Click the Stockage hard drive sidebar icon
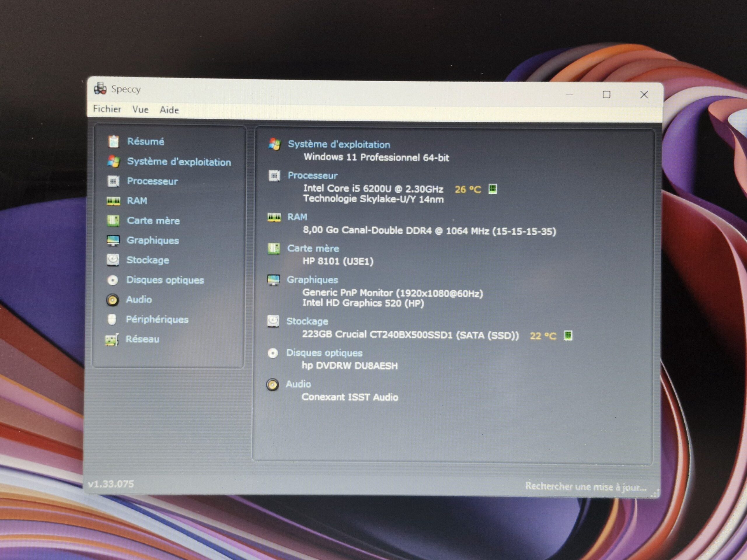Image resolution: width=747 pixels, height=560 pixels. click(x=113, y=260)
